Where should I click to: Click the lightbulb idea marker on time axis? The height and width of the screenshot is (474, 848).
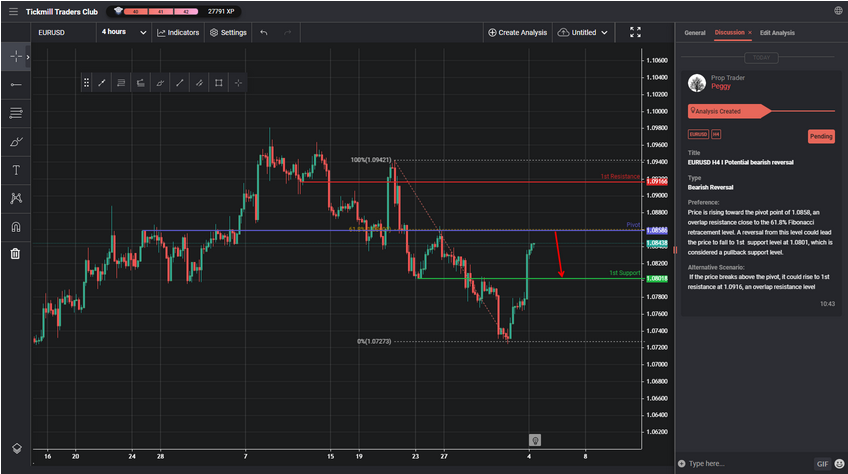click(x=534, y=440)
